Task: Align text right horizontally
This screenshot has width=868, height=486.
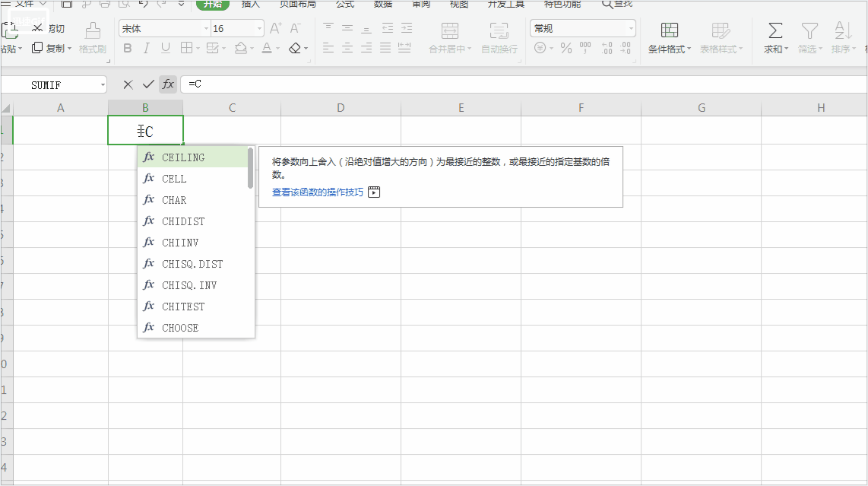Action: [366, 48]
